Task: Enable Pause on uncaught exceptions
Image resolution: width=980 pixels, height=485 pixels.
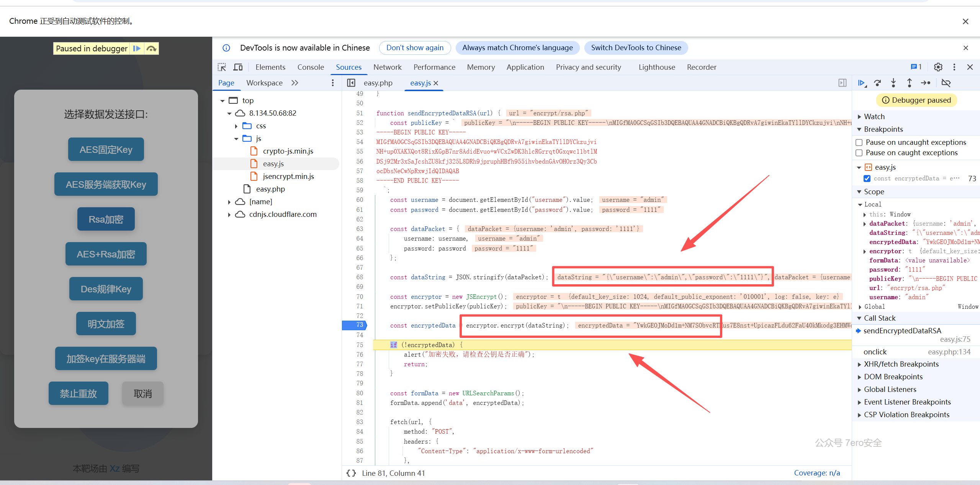Action: [x=859, y=143]
